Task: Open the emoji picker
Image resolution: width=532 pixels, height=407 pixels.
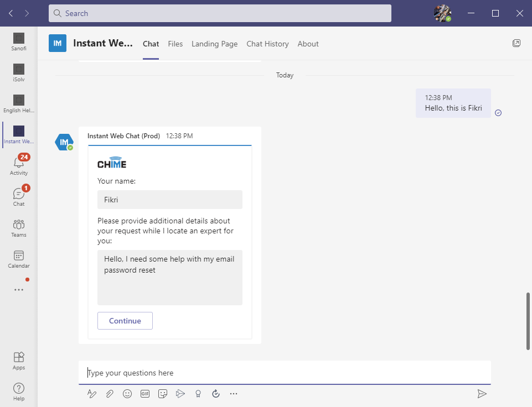Action: [127, 393]
